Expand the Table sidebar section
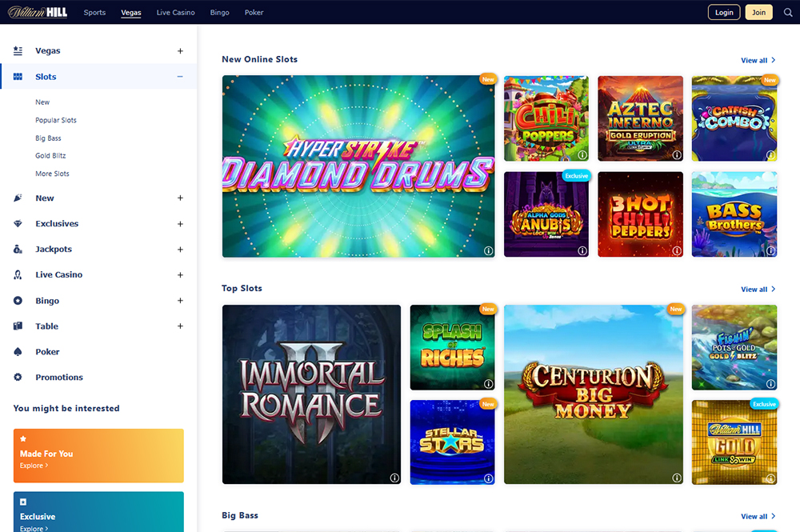The image size is (800, 532). pos(180,326)
